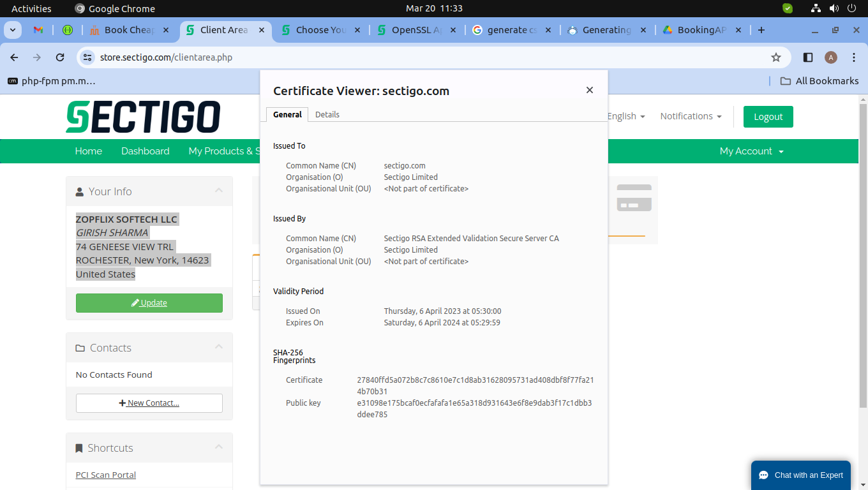868x490 pixels.
Task: Collapse the Shortcuts panel
Action: [x=219, y=447]
